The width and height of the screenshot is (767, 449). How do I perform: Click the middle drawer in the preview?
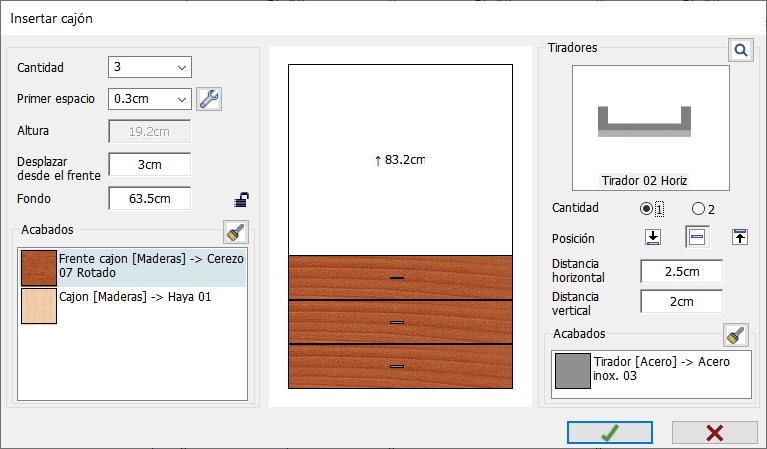400,322
